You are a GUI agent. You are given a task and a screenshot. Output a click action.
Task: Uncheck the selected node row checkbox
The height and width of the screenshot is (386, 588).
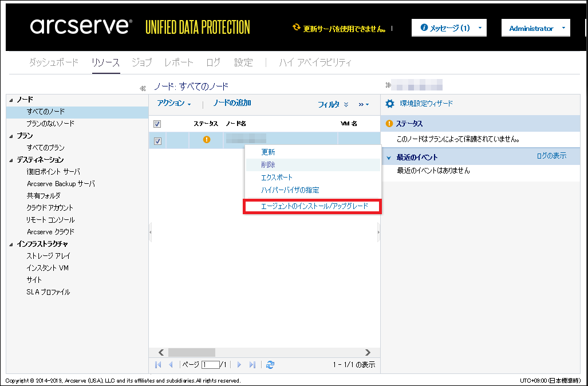(x=157, y=141)
